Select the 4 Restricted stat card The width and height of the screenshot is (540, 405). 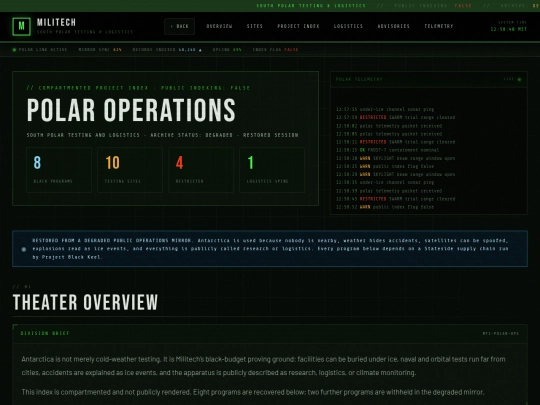pos(201,170)
